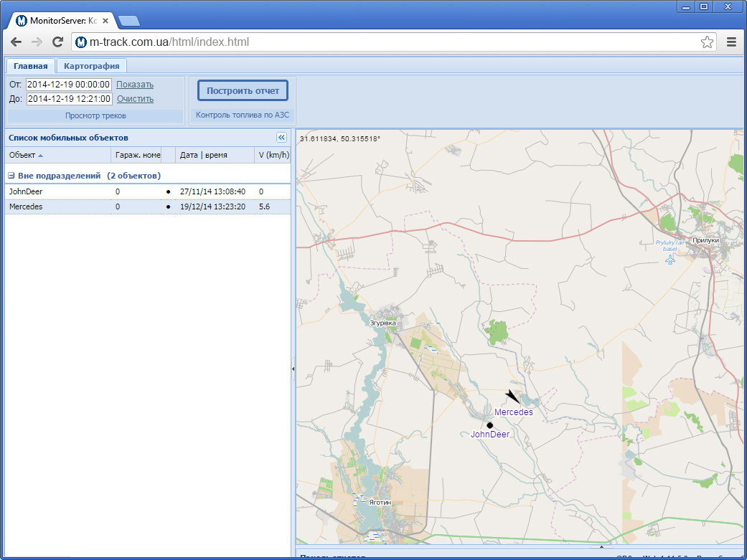Reload the page with refresh icon
Viewport: 747px width, 560px height.
[57, 42]
